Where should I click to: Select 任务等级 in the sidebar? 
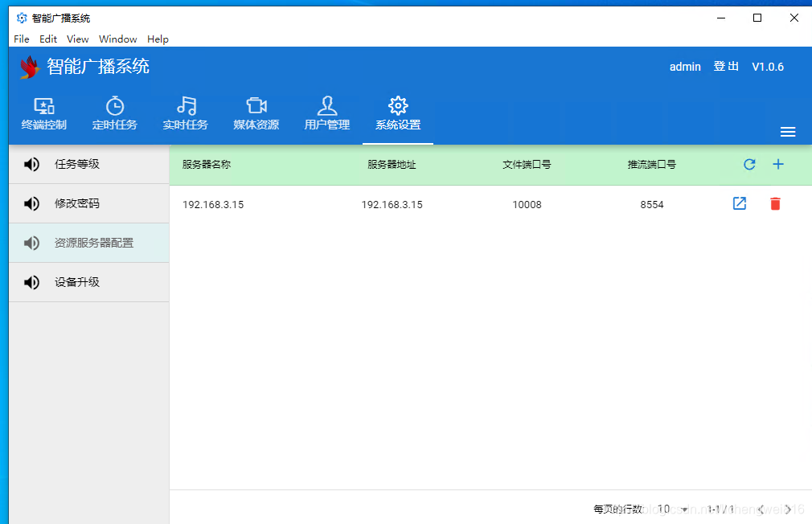click(72, 164)
